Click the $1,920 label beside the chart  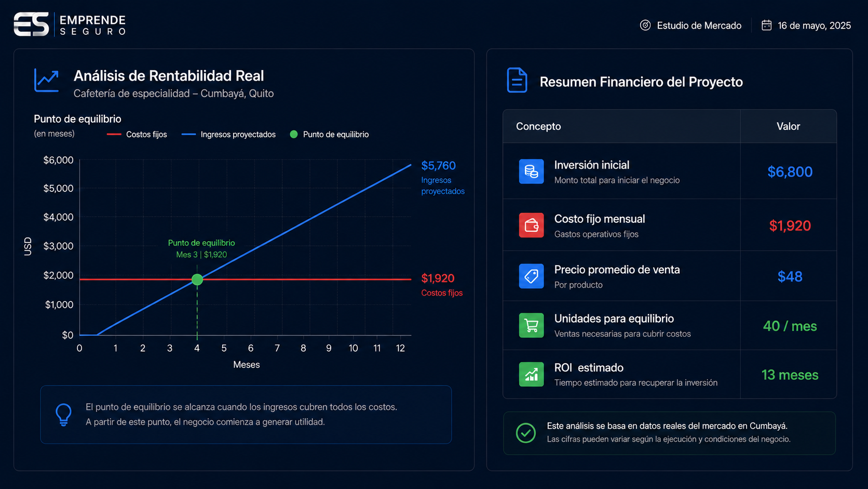(438, 279)
